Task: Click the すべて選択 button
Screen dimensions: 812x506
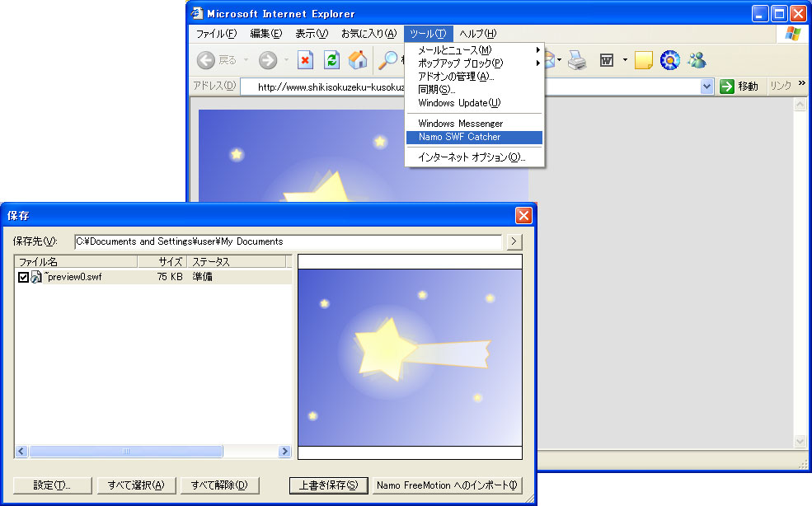Action: (136, 485)
